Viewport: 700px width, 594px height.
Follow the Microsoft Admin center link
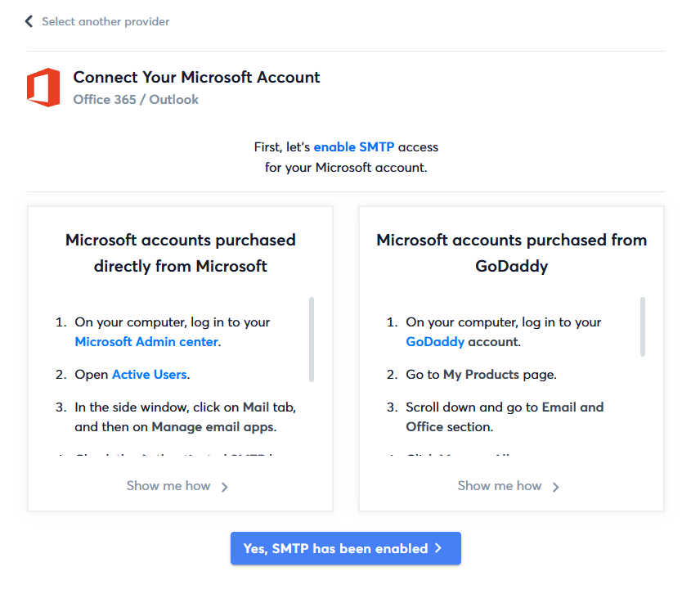(x=146, y=342)
